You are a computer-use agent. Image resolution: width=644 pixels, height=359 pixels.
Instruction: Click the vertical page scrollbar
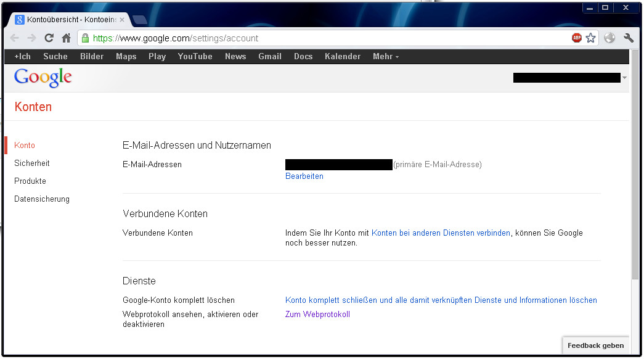pyautogui.click(x=635, y=165)
